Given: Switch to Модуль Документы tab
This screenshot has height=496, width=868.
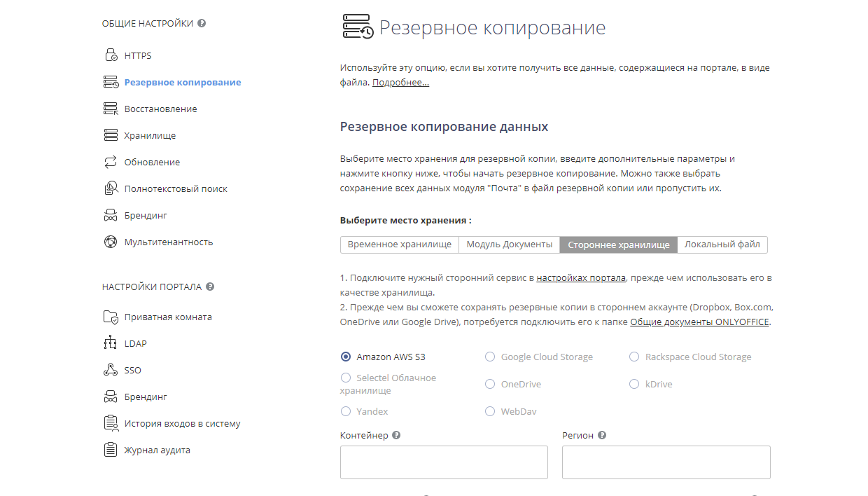Looking at the screenshot, I should [x=510, y=244].
